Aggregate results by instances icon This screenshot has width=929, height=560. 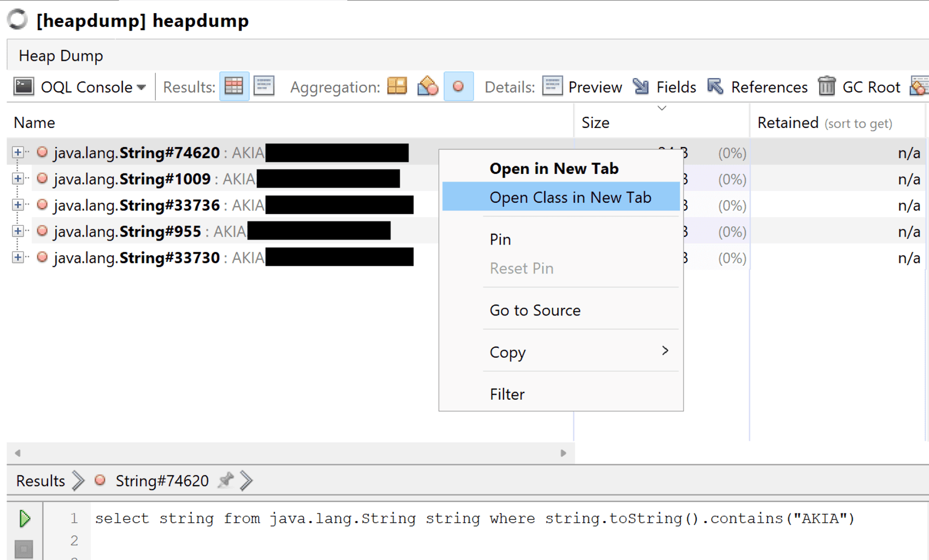tap(458, 86)
